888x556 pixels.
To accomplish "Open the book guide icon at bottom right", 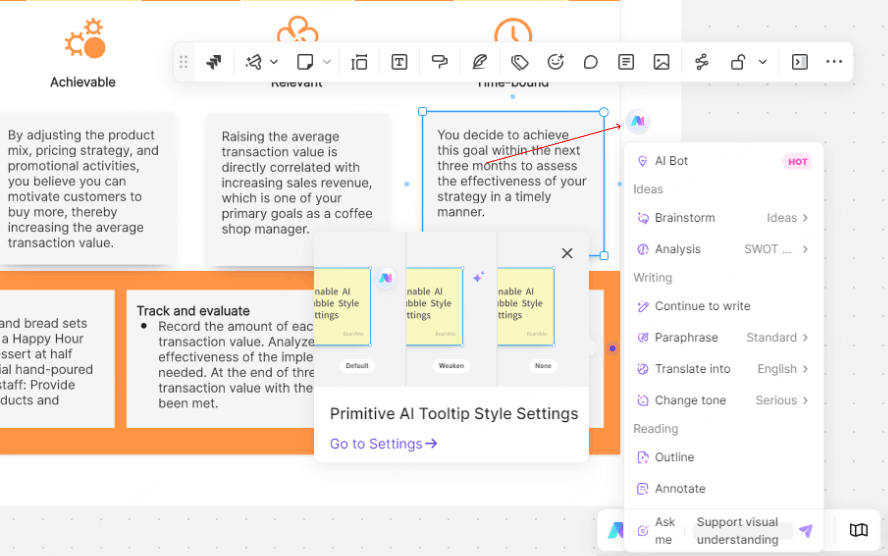I will [x=859, y=531].
